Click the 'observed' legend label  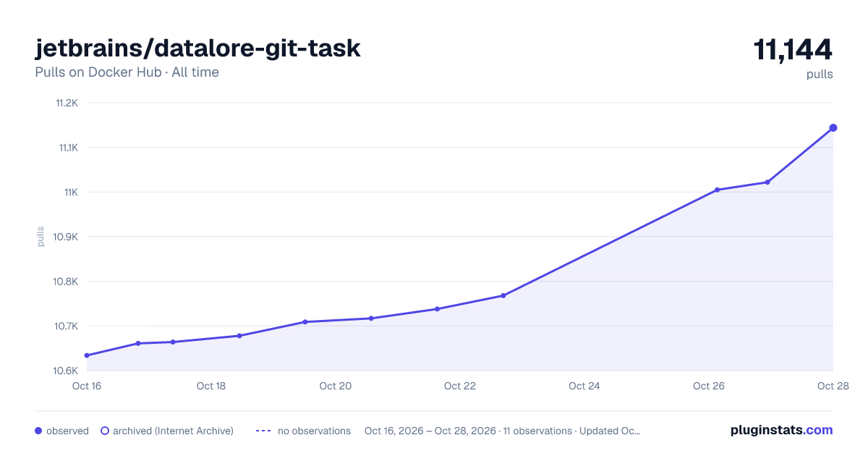[67, 431]
